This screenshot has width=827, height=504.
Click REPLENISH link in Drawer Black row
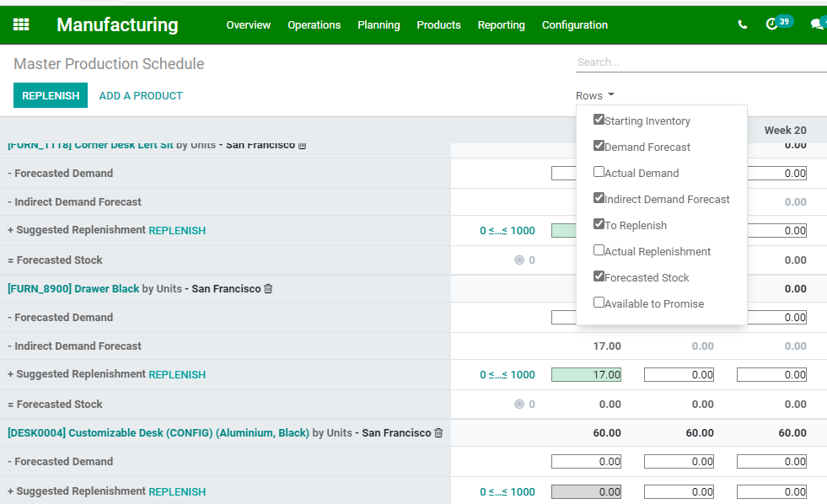coord(177,375)
